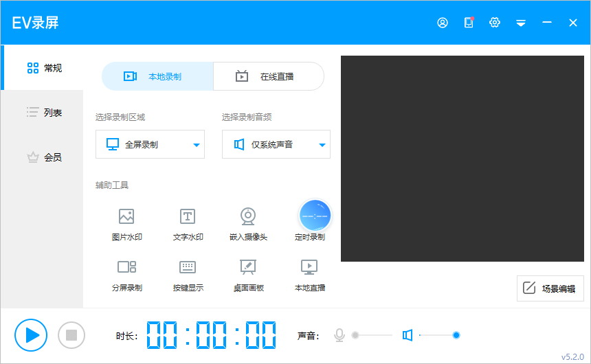The width and height of the screenshot is (591, 364).
Task: Click the 选择录制音频 label
Action: (247, 117)
